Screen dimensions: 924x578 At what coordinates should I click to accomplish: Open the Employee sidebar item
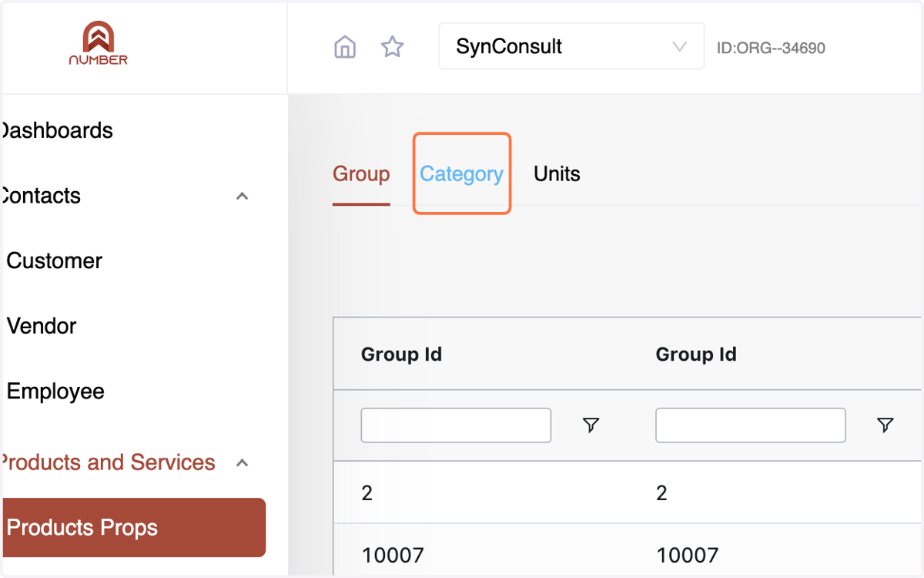(55, 391)
